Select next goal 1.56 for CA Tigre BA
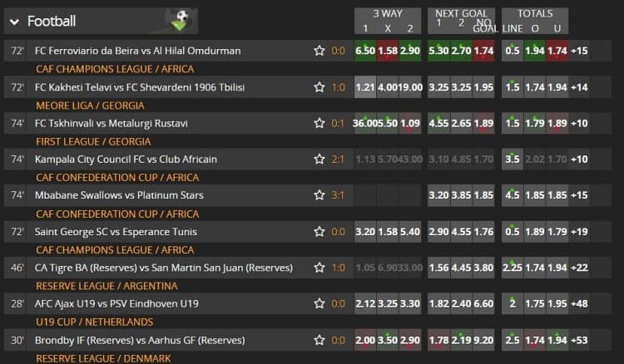The image size is (624, 364). (438, 268)
